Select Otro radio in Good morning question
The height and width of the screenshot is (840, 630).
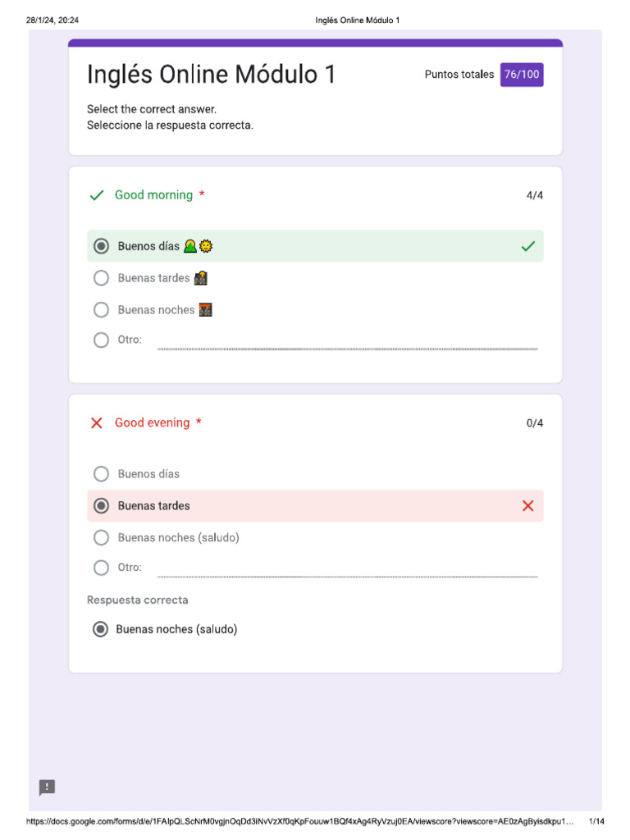pyautogui.click(x=101, y=340)
